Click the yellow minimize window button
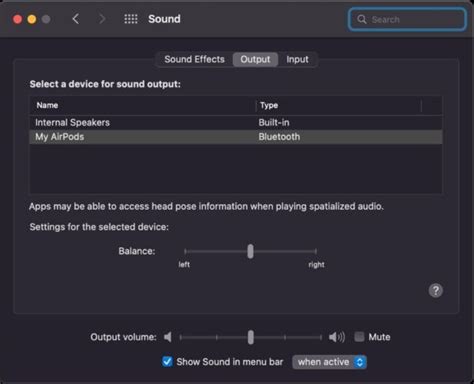Screen dimensions: 474x384 click(x=32, y=19)
